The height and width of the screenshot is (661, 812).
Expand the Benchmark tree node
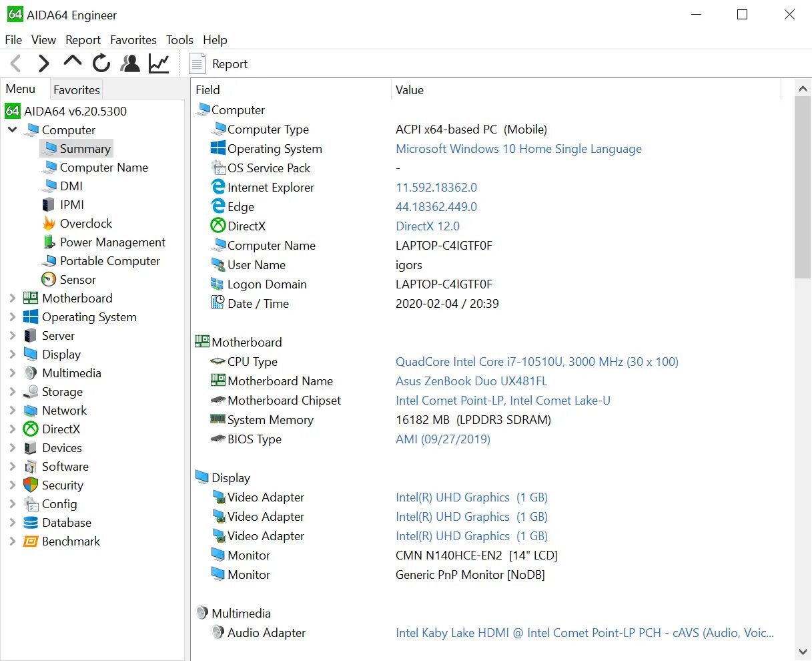coord(12,541)
